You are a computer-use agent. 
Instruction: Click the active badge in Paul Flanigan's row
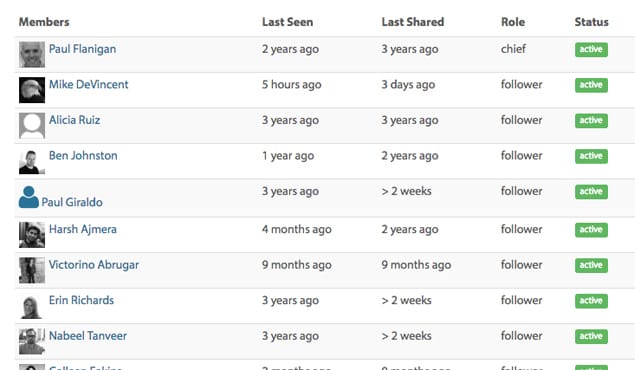pos(591,49)
